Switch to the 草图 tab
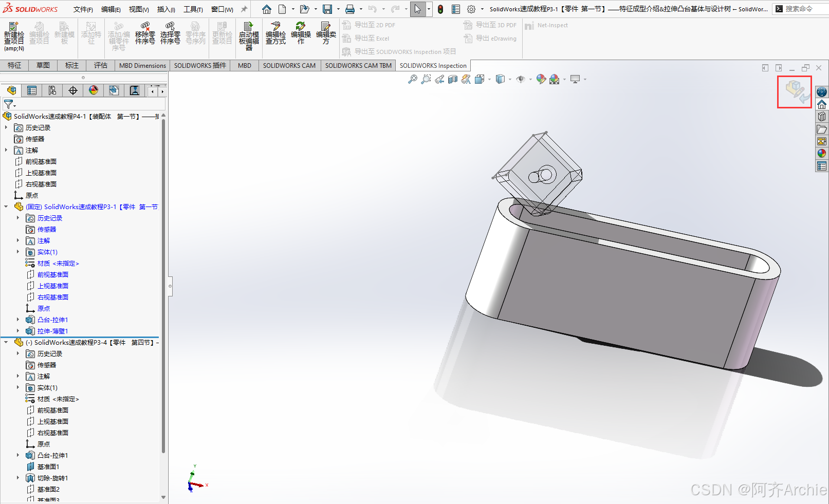Viewport: 829px width, 504px height. tap(43, 65)
